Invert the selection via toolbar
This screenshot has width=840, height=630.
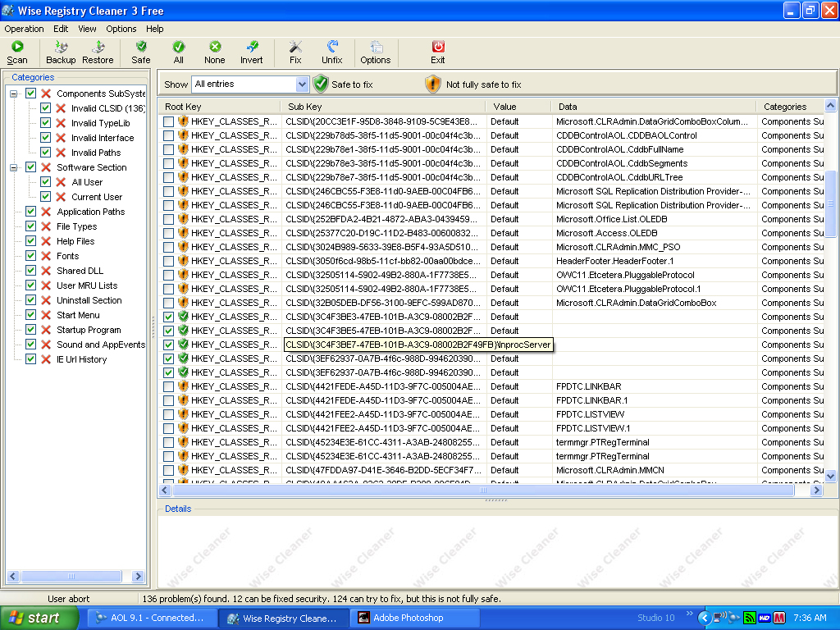(x=251, y=52)
